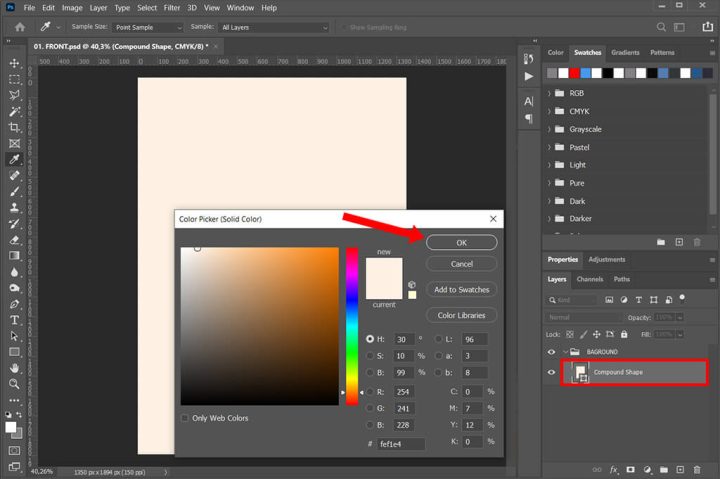The height and width of the screenshot is (479, 720).
Task: Open the Layer menu
Action: 98,8
